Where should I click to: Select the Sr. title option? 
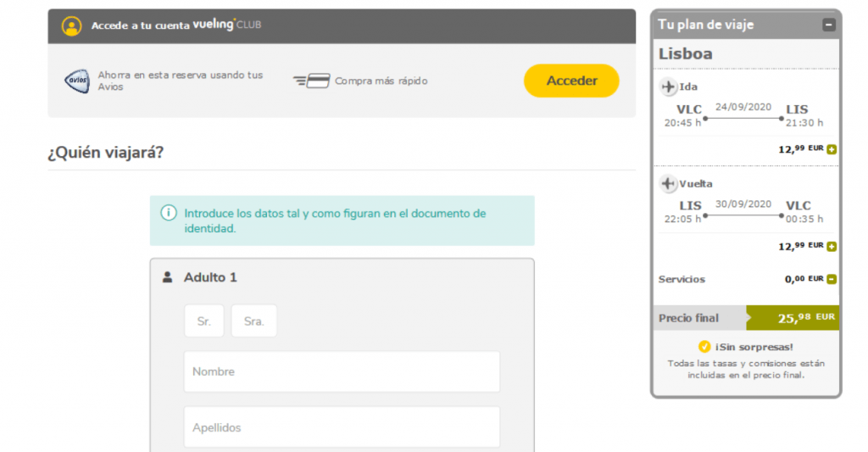(203, 321)
